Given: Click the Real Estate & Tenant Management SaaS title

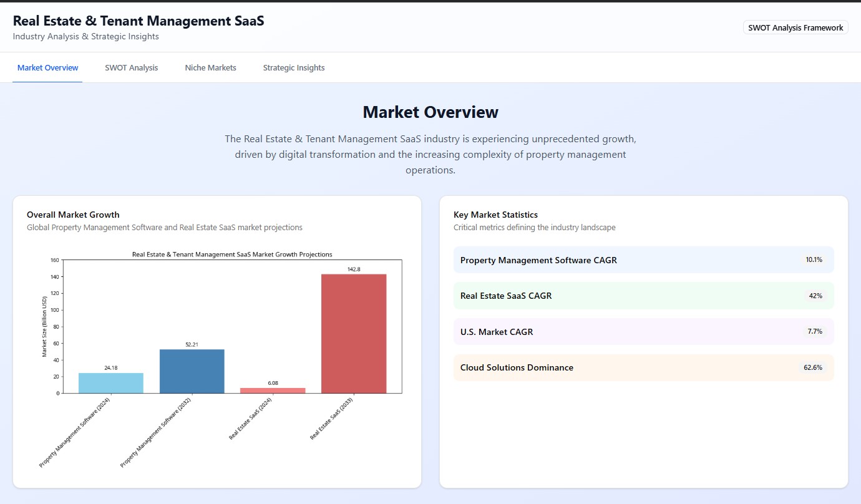Looking at the screenshot, I should [139, 21].
